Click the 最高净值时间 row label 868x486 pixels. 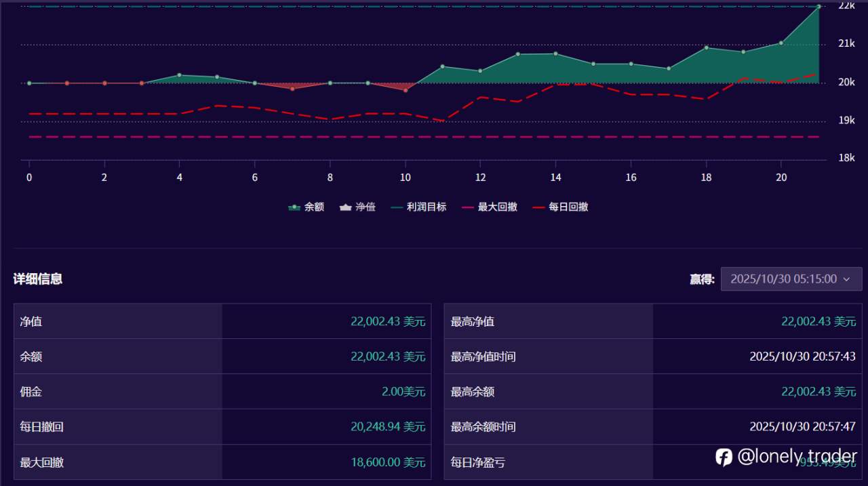[x=484, y=357]
